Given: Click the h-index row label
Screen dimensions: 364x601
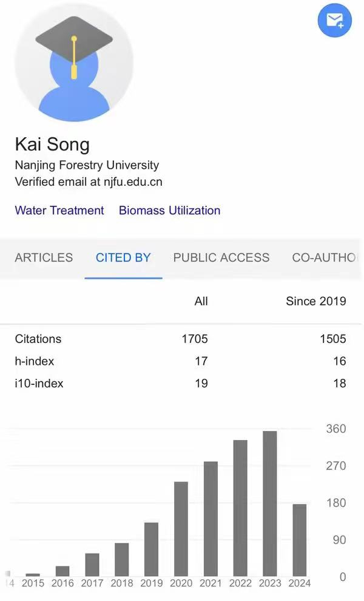Looking at the screenshot, I should point(35,361).
